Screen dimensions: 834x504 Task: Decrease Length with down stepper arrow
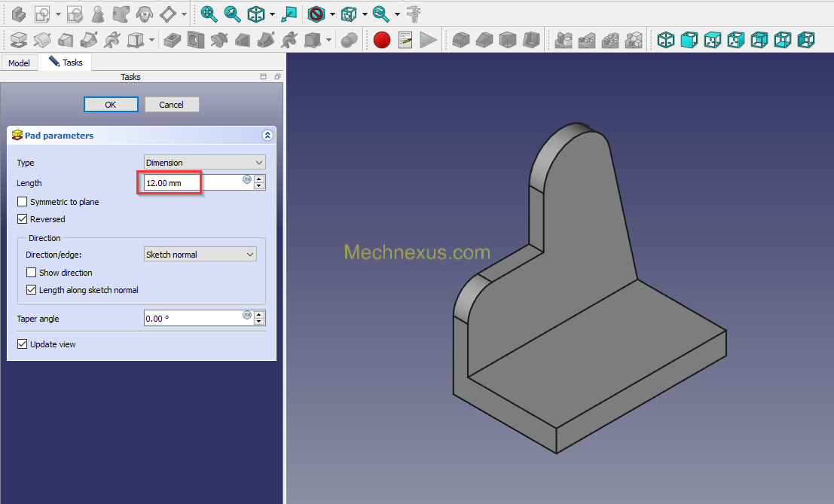(x=259, y=186)
